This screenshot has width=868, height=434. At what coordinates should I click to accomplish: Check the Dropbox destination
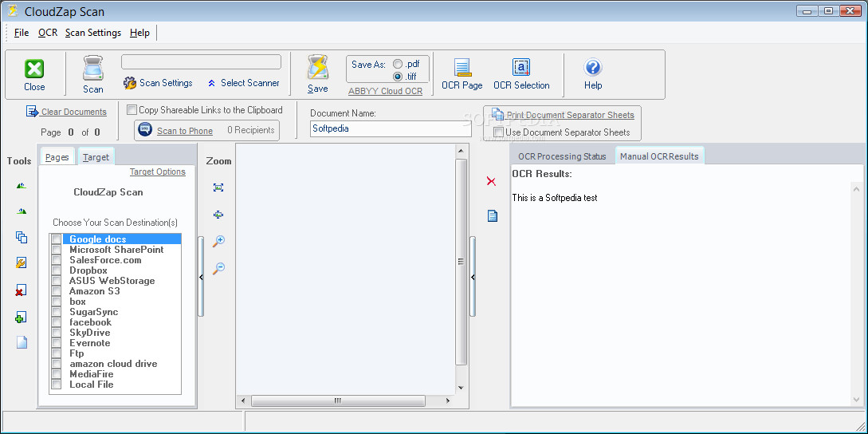click(x=57, y=270)
